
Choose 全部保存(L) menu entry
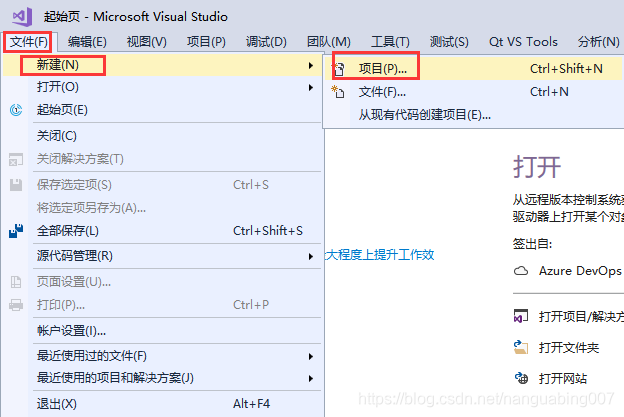pyautogui.click(x=162, y=231)
